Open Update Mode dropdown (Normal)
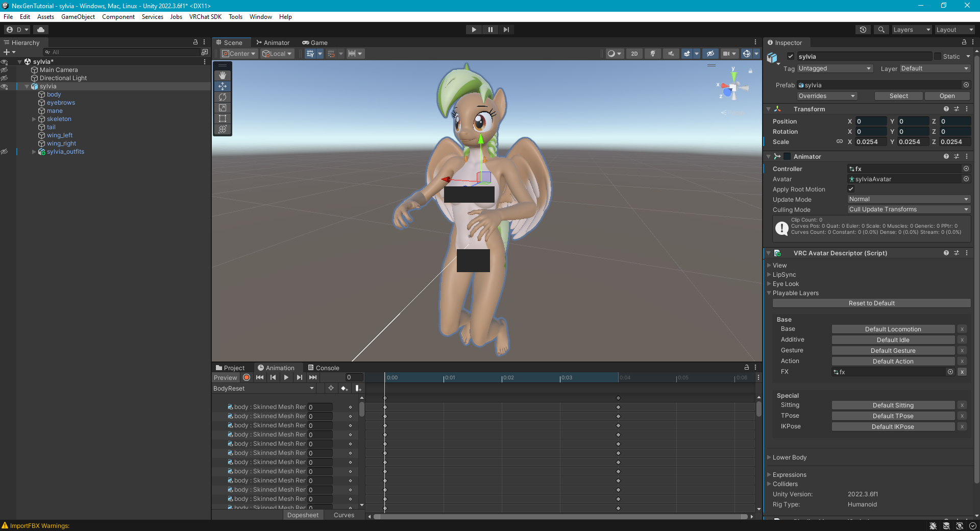 (x=909, y=199)
